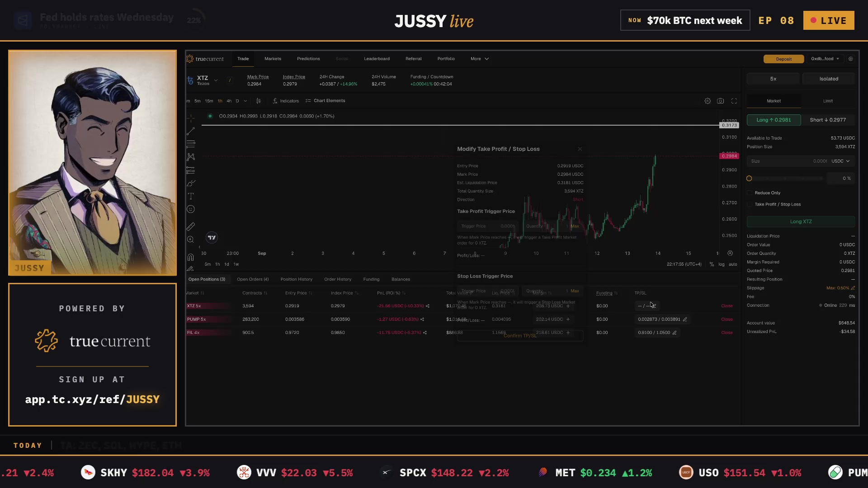Image resolution: width=868 pixels, height=488 pixels.
Task: Select the text annotation tool
Action: tap(191, 196)
